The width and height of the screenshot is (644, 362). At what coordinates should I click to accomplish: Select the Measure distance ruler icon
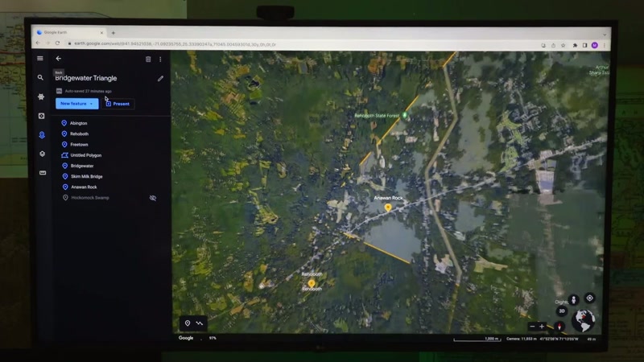[43, 173]
